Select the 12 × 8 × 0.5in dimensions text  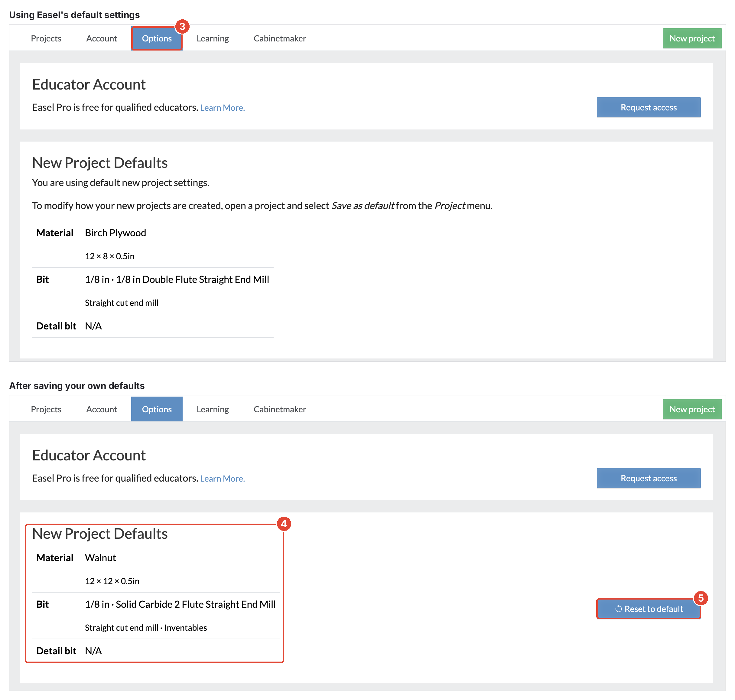pyautogui.click(x=110, y=256)
